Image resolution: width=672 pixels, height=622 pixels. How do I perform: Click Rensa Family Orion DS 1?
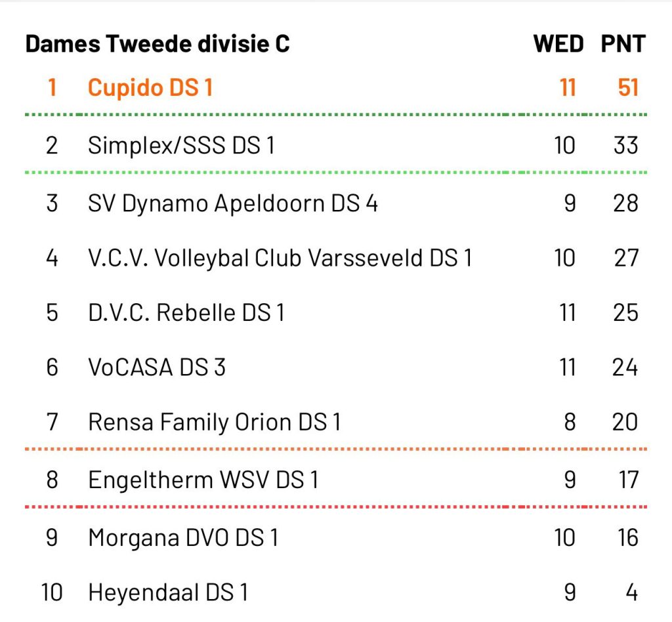(215, 422)
